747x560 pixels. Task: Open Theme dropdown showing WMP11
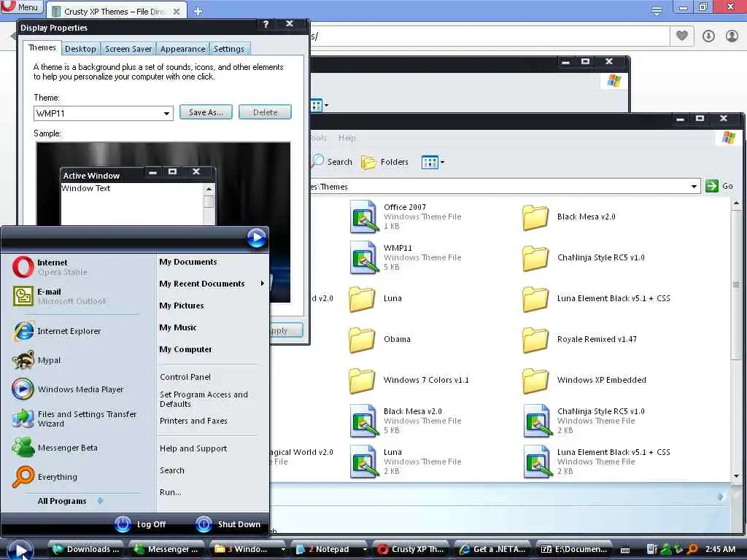pos(166,113)
